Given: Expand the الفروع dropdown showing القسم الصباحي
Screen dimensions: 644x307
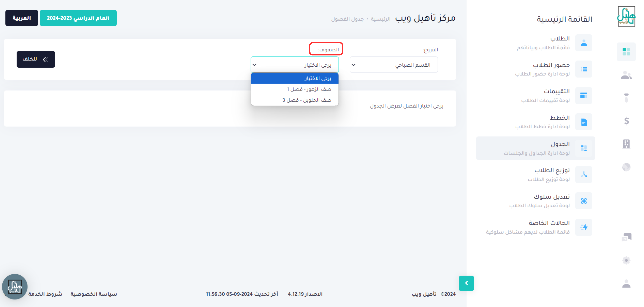Looking at the screenshot, I should (x=394, y=65).
